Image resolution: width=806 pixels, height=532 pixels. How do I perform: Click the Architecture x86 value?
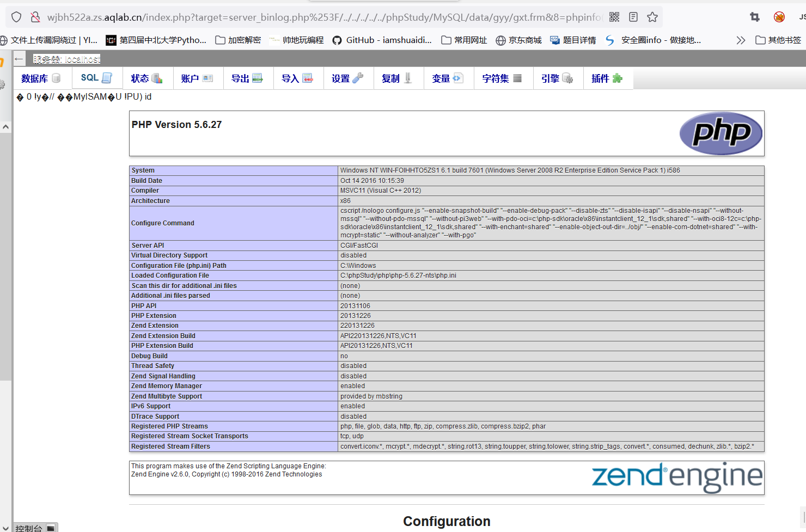[345, 201]
